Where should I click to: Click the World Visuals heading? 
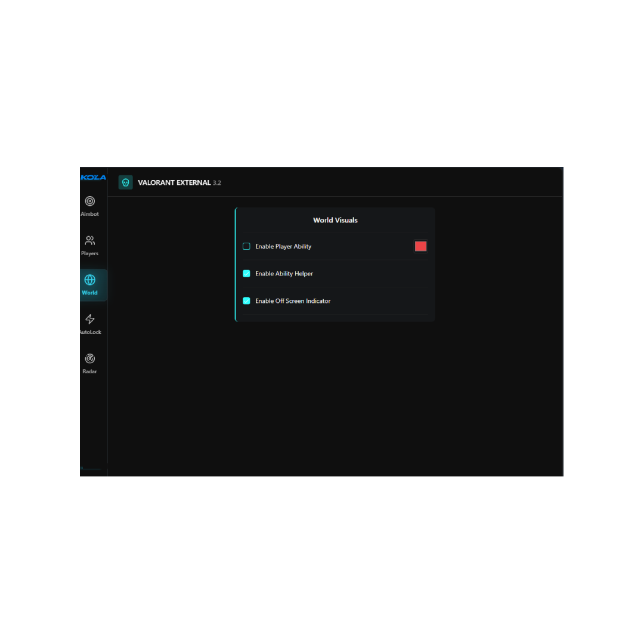coord(335,220)
